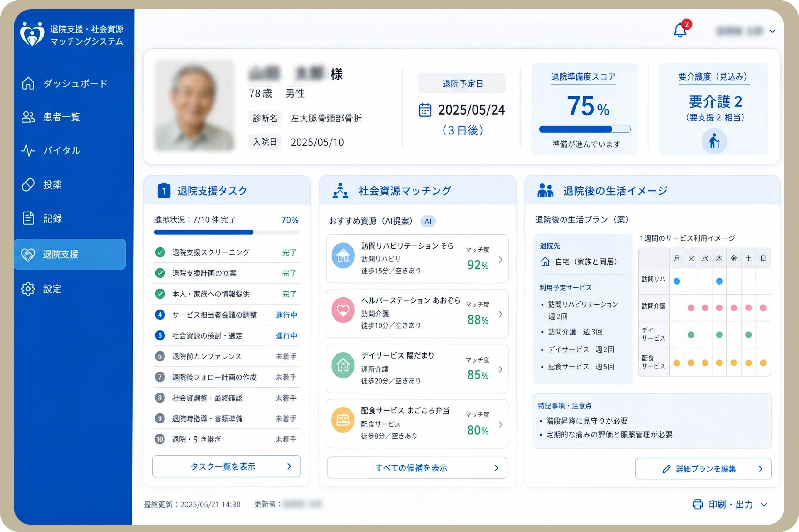Open 設定 gear icon in the sidebar
Screen dimensions: 799x532
[28, 289]
